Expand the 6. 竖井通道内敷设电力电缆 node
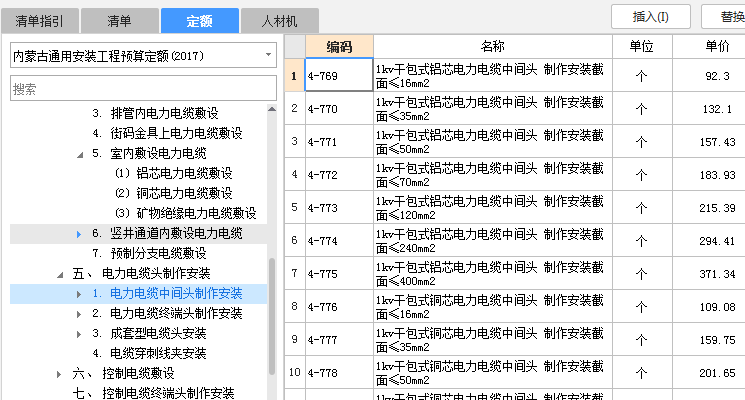This screenshot has width=745, height=400. (x=79, y=234)
